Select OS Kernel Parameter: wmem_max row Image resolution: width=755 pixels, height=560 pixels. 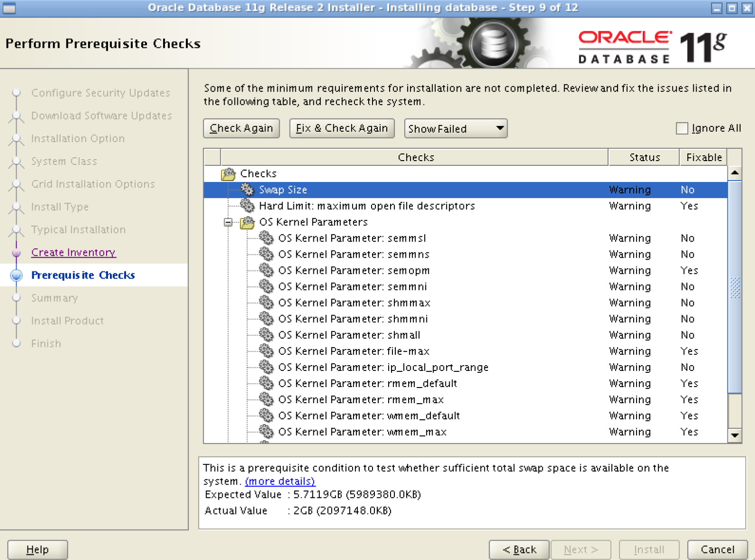[x=465, y=431]
